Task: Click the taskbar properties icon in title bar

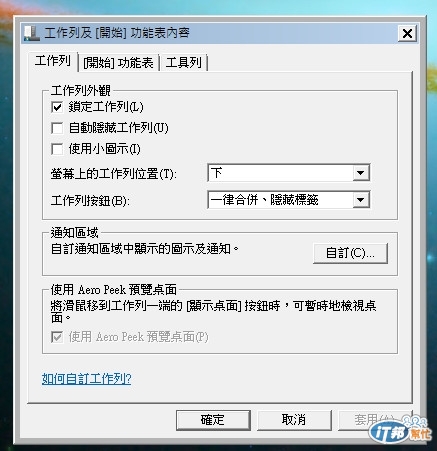Action: click(x=32, y=34)
